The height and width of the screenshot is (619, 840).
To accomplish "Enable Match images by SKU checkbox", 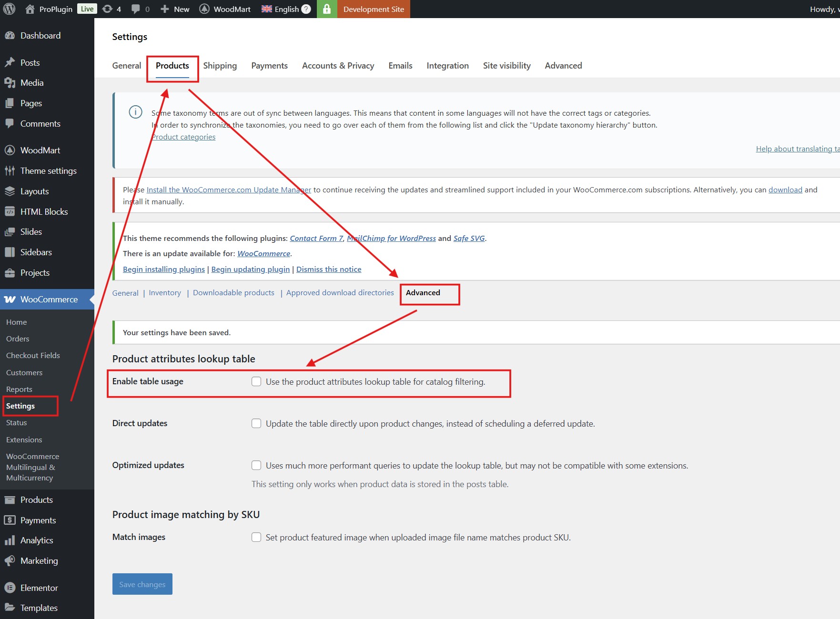I will [256, 537].
